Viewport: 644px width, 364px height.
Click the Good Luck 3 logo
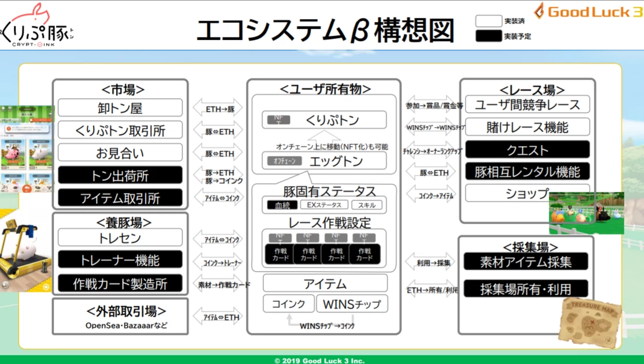tap(587, 12)
